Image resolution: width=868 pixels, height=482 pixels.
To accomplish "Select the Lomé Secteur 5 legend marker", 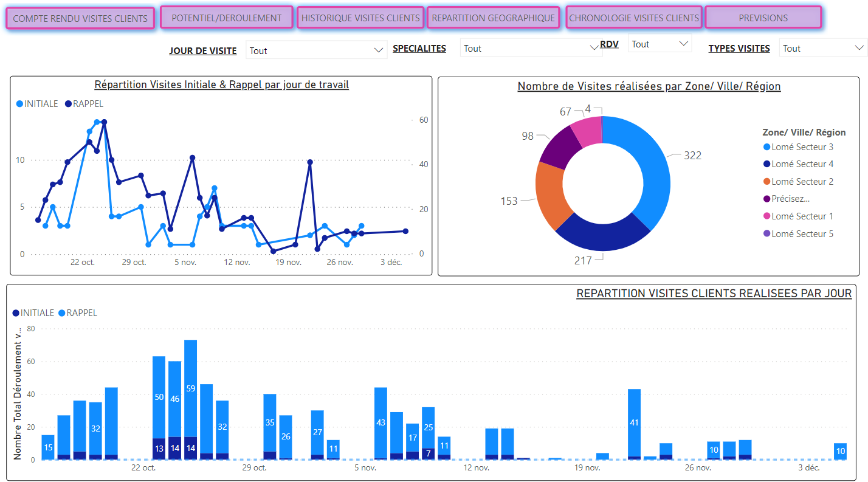I will (766, 234).
